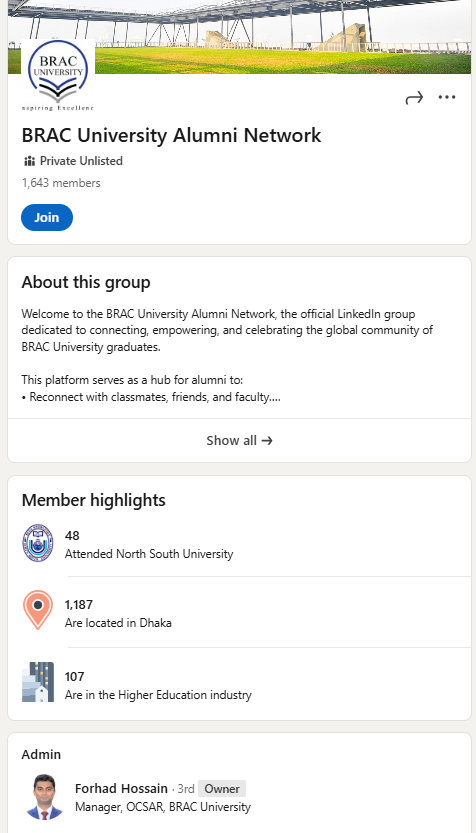The image size is (476, 833).
Task: Click the North South University logo icon
Action: tap(38, 543)
